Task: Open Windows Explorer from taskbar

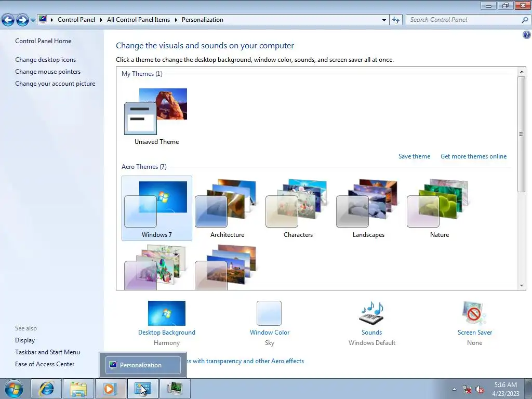Action: pyautogui.click(x=78, y=389)
